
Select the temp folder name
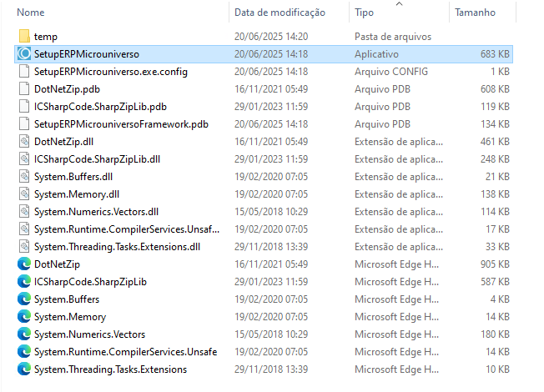(45, 37)
